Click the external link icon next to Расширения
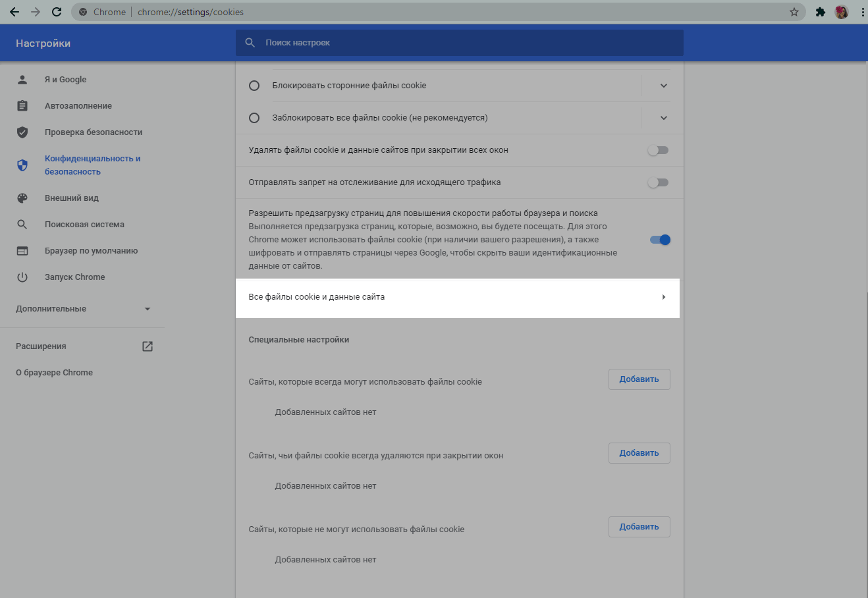868x598 pixels. click(x=148, y=346)
